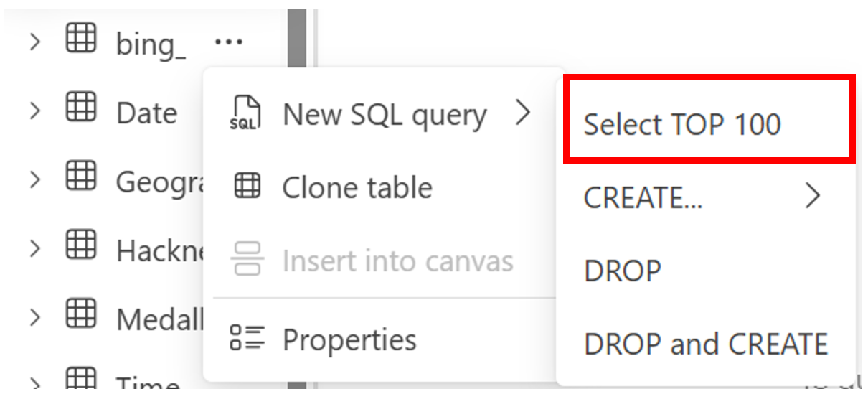Image resolution: width=868 pixels, height=394 pixels.
Task: Click the Hackne table grid icon
Action: pos(80,245)
